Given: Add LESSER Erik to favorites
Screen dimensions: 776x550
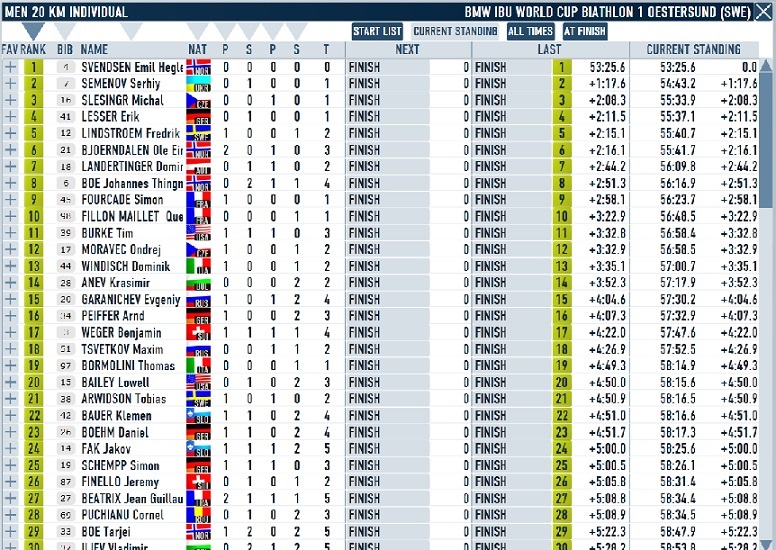Looking at the screenshot, I should tap(10, 117).
